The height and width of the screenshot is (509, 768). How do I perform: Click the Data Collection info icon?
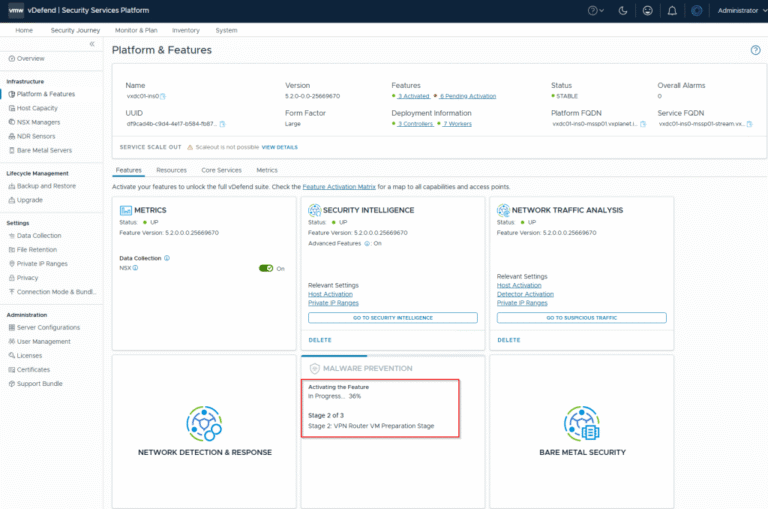click(167, 258)
